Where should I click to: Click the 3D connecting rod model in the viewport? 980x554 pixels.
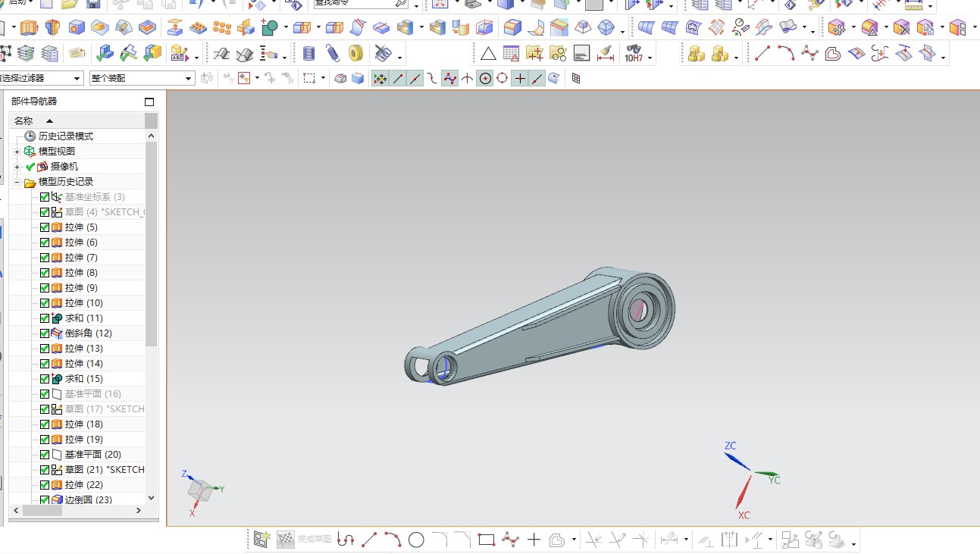coord(540,327)
